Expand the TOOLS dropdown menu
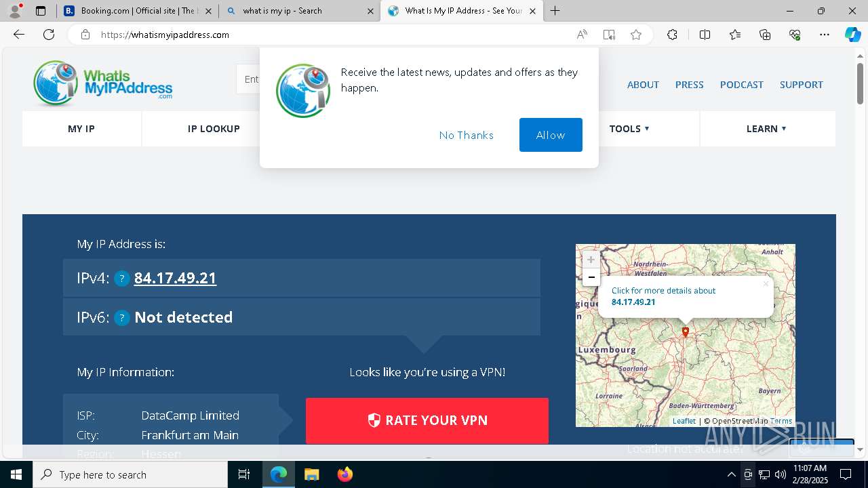The width and height of the screenshot is (868, 488). pyautogui.click(x=629, y=129)
